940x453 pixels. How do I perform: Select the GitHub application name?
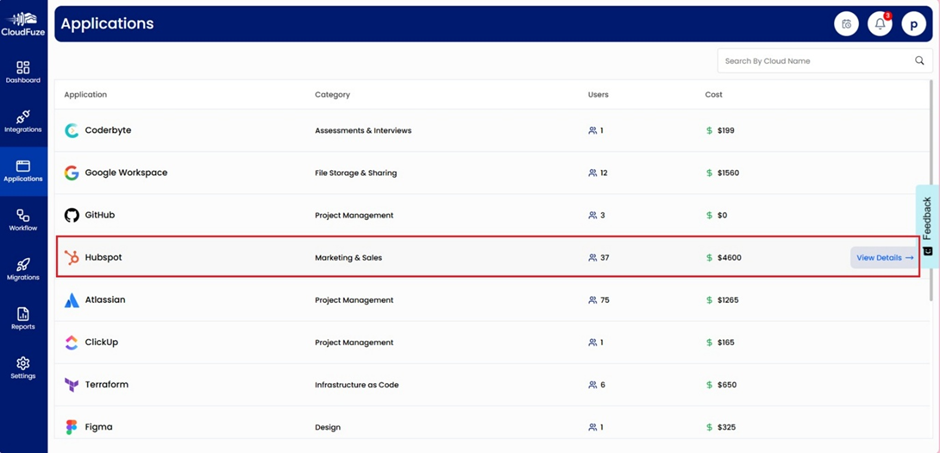(100, 215)
